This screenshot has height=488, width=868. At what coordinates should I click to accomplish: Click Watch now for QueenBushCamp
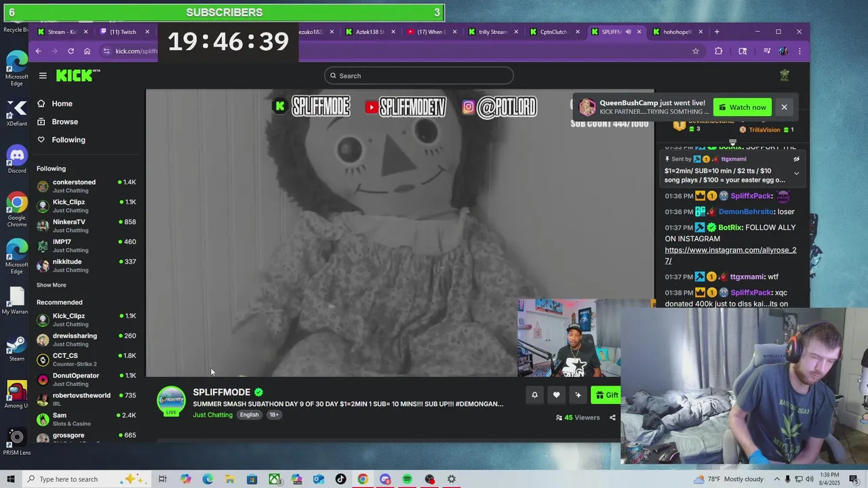(x=742, y=107)
